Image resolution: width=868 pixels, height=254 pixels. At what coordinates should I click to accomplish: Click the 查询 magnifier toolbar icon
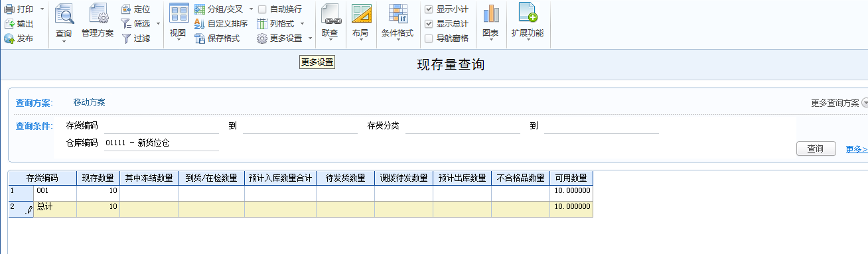[x=64, y=13]
